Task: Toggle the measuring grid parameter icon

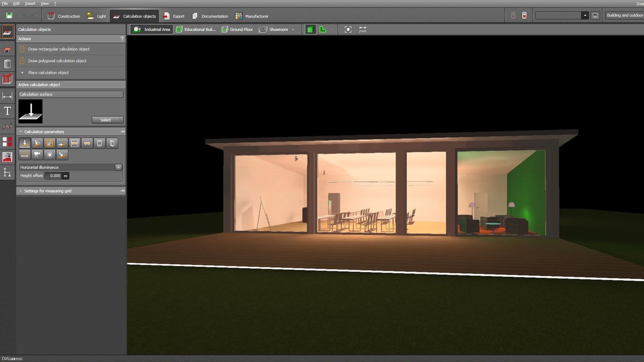Action: (50, 143)
